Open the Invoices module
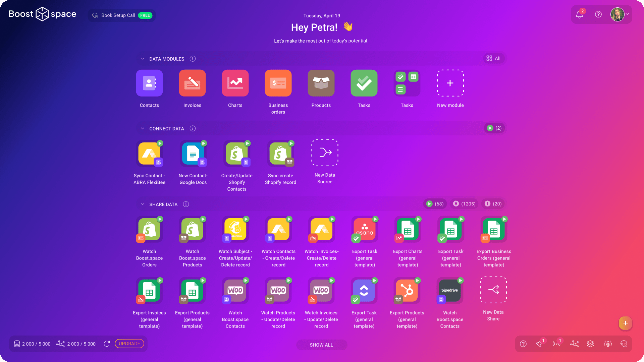644x362 pixels. pos(192,83)
